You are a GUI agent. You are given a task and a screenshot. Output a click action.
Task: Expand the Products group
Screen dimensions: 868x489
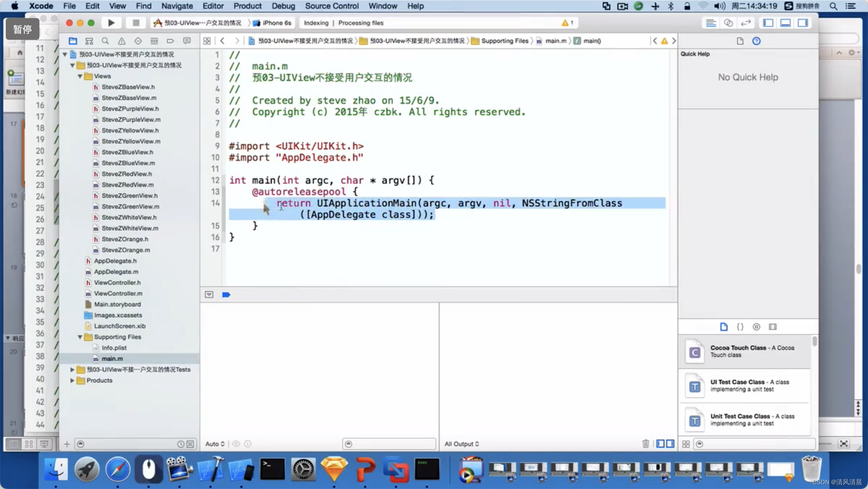pos(72,380)
